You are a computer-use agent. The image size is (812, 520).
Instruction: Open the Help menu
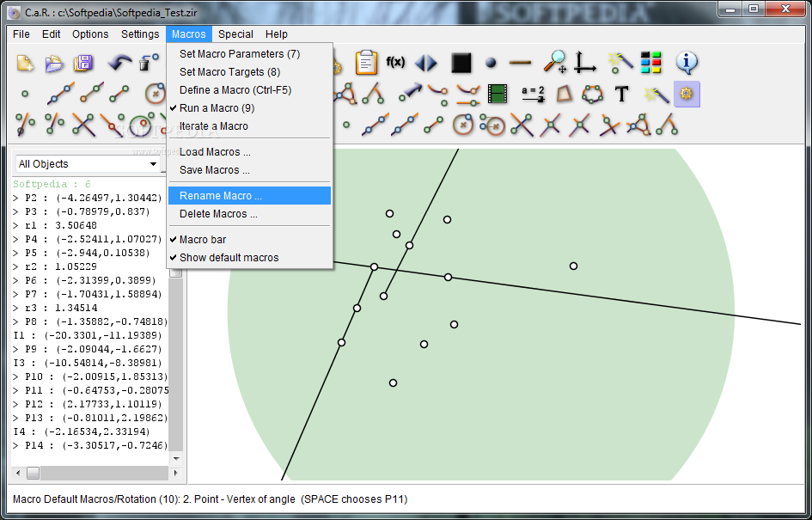point(277,34)
